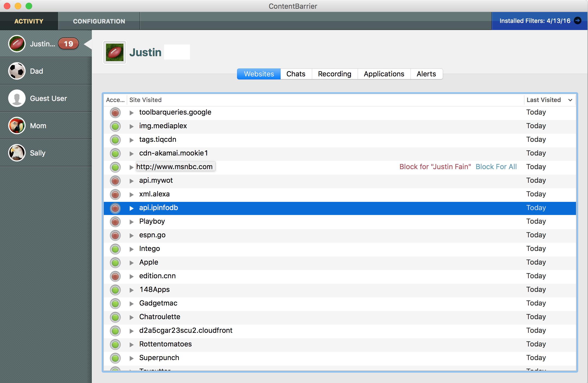Toggle green access indicator for tags.tiqcdn
This screenshot has width=588, height=383.
coord(115,140)
